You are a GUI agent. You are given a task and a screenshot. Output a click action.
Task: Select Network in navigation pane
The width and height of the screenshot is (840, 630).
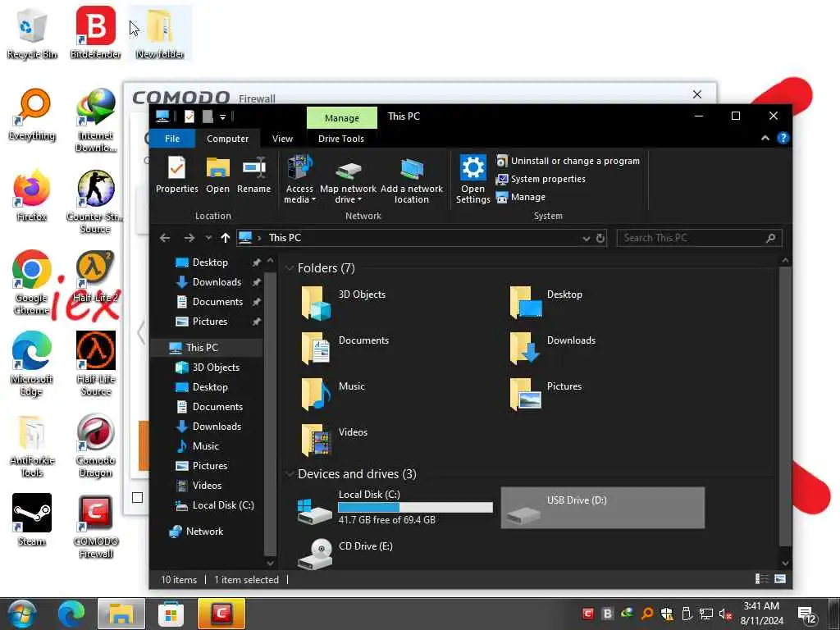204,532
